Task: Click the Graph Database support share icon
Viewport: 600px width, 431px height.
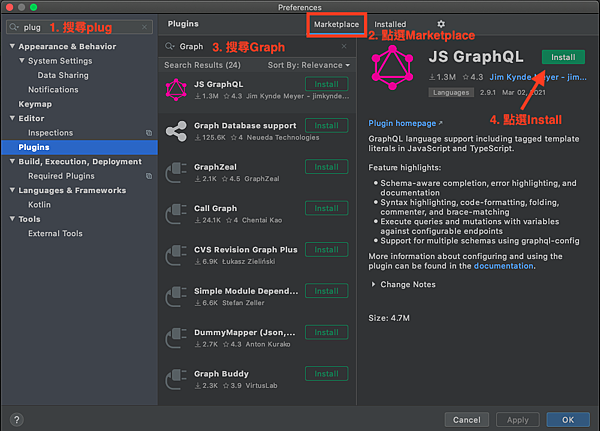Action: [176, 131]
